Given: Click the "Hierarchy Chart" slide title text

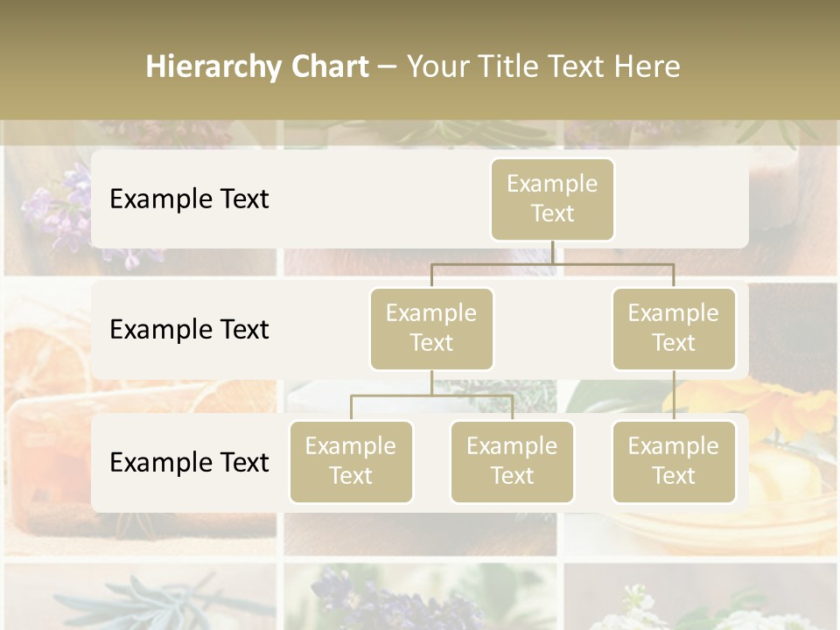Looking at the screenshot, I should click(257, 66).
